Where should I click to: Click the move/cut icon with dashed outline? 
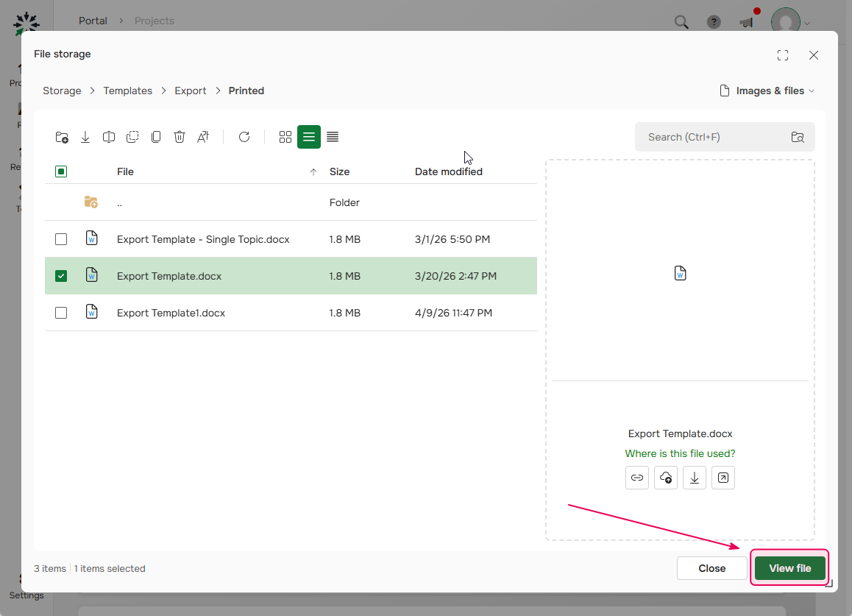tap(132, 137)
